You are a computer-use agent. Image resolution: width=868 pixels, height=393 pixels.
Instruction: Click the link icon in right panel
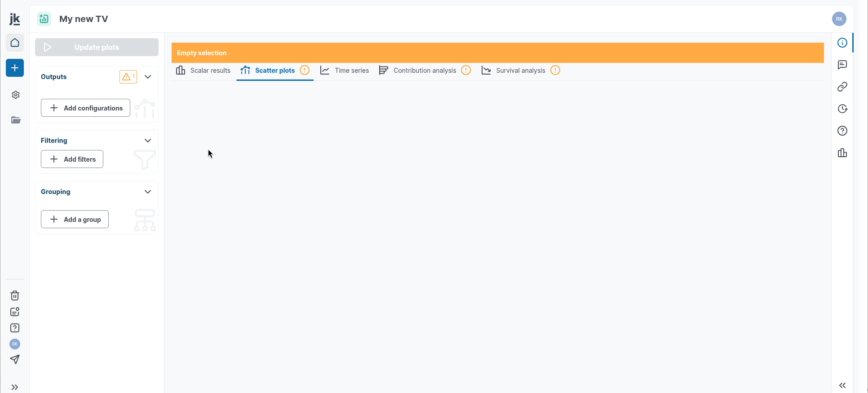(x=842, y=87)
